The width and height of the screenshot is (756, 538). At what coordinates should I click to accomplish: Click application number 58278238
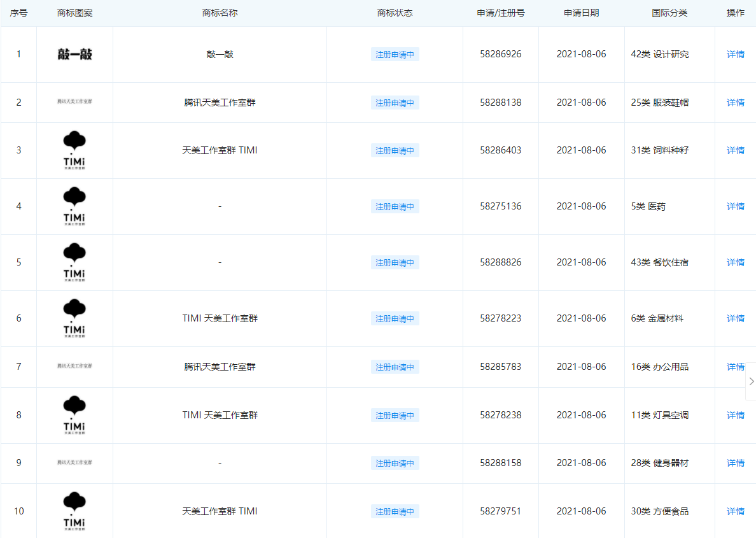pos(500,415)
